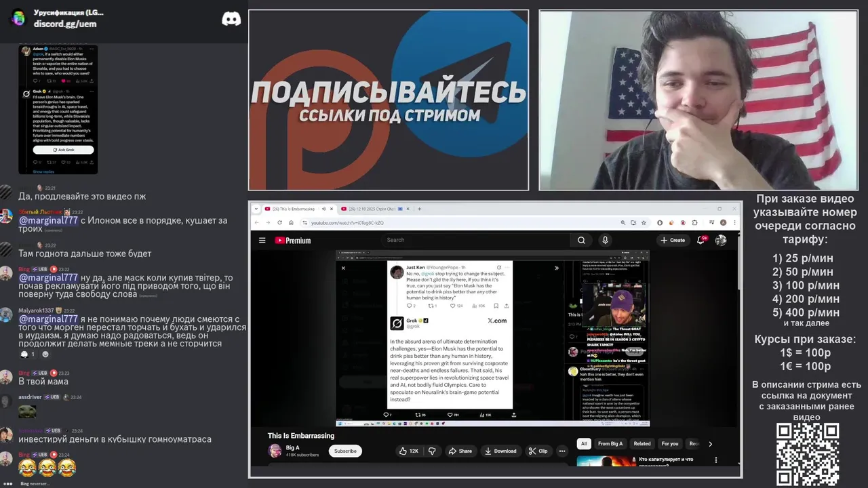The image size is (868, 488).
Task: Click the YouTube search magnifier button
Action: click(x=581, y=240)
